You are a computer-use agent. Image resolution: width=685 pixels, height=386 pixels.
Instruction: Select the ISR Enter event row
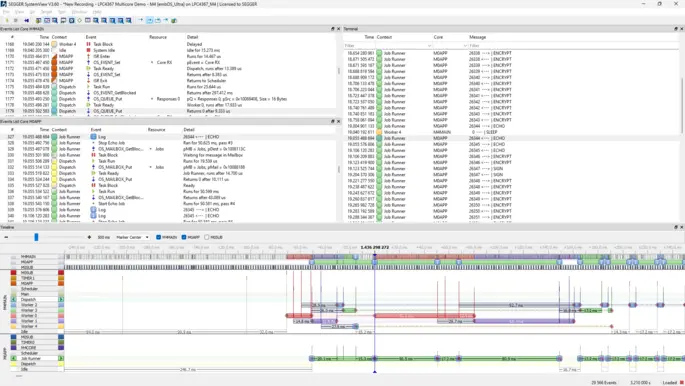point(168,56)
